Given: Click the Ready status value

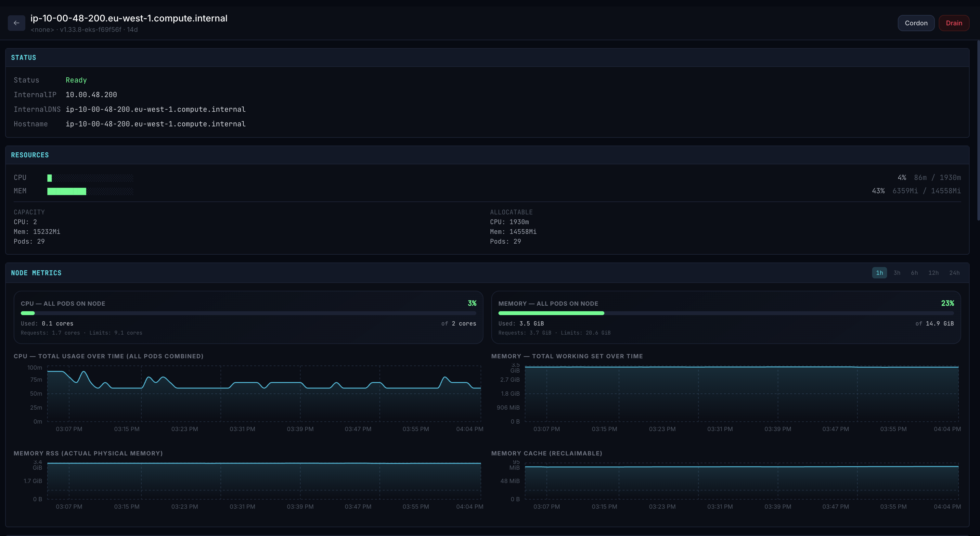Looking at the screenshot, I should [76, 80].
